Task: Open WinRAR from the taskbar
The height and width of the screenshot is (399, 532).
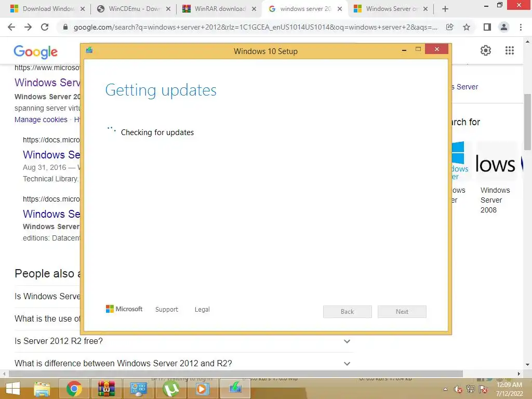Action: pyautogui.click(x=106, y=389)
